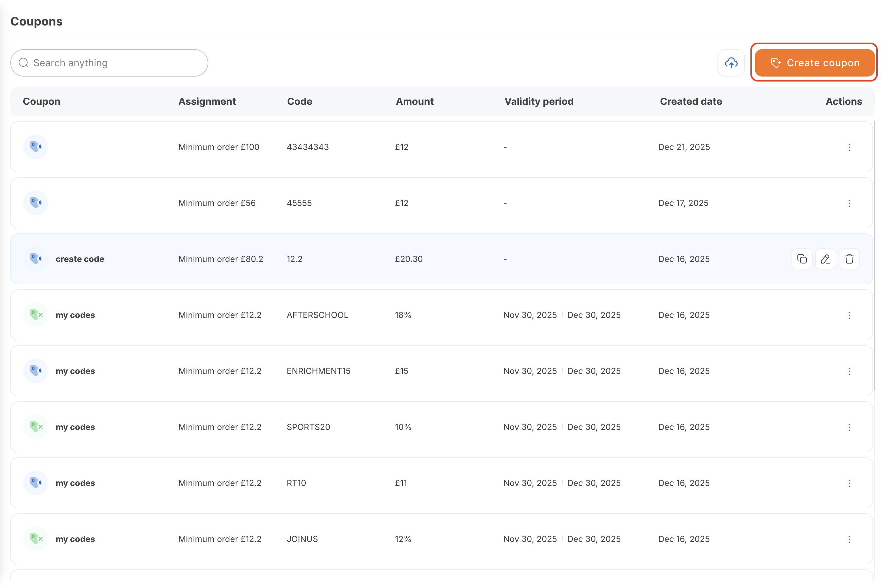Open actions menu for JOINUS coupon
888x588 pixels.
[x=849, y=539]
